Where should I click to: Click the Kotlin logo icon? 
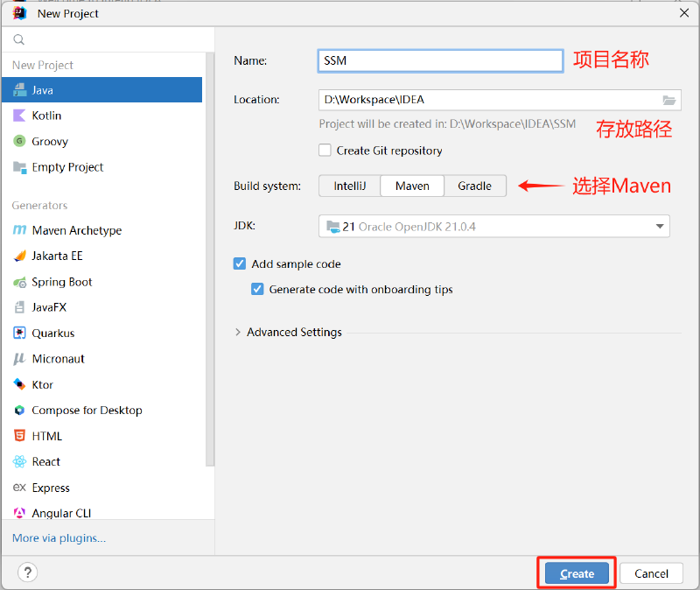pyautogui.click(x=19, y=116)
